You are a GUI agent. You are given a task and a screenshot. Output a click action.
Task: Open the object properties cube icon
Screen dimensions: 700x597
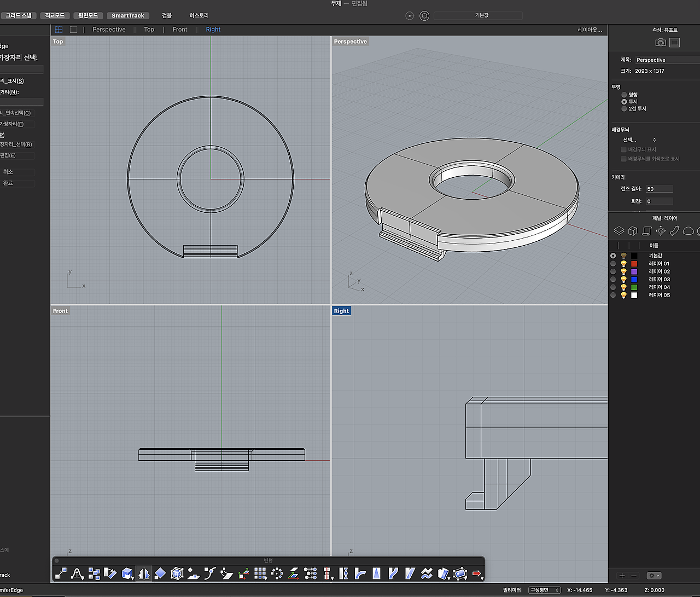(x=633, y=231)
